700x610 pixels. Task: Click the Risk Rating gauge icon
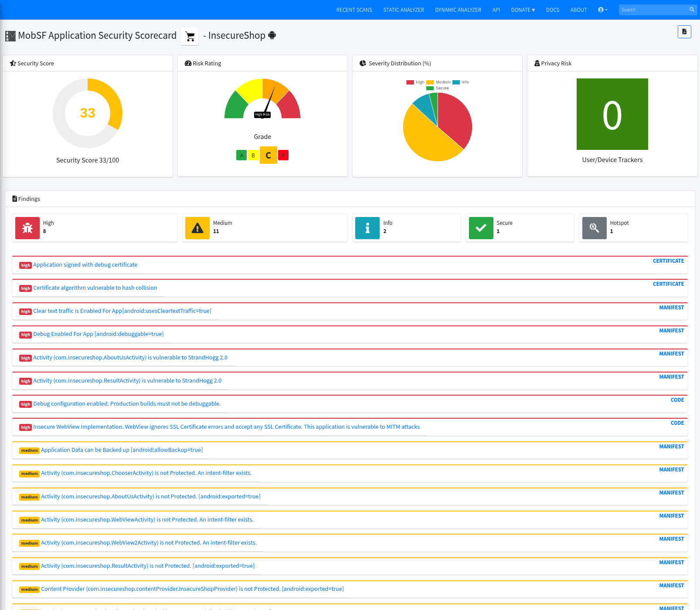188,63
